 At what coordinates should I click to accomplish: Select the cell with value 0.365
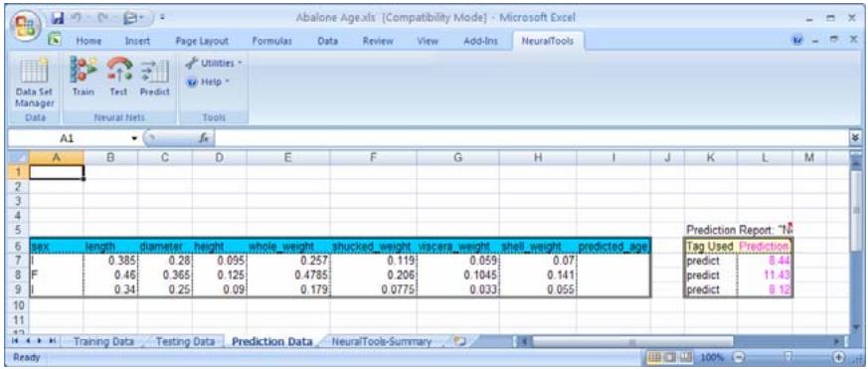click(x=164, y=275)
